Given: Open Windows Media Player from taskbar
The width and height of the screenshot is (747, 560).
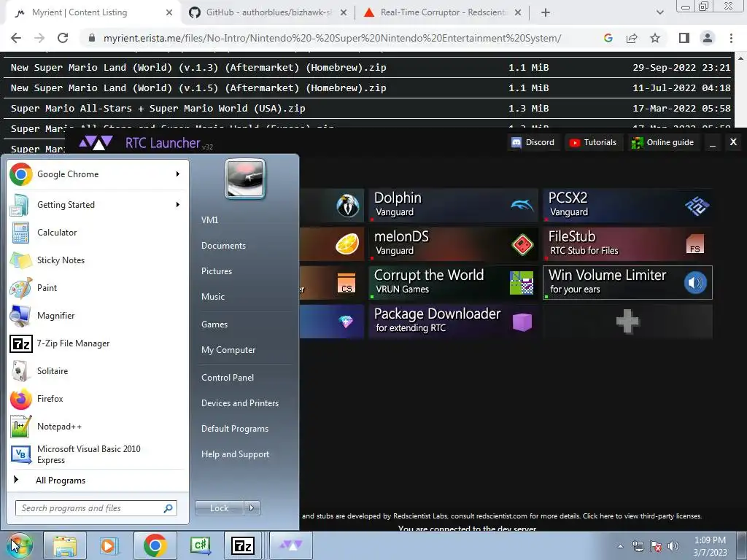Looking at the screenshot, I should (x=108, y=545).
